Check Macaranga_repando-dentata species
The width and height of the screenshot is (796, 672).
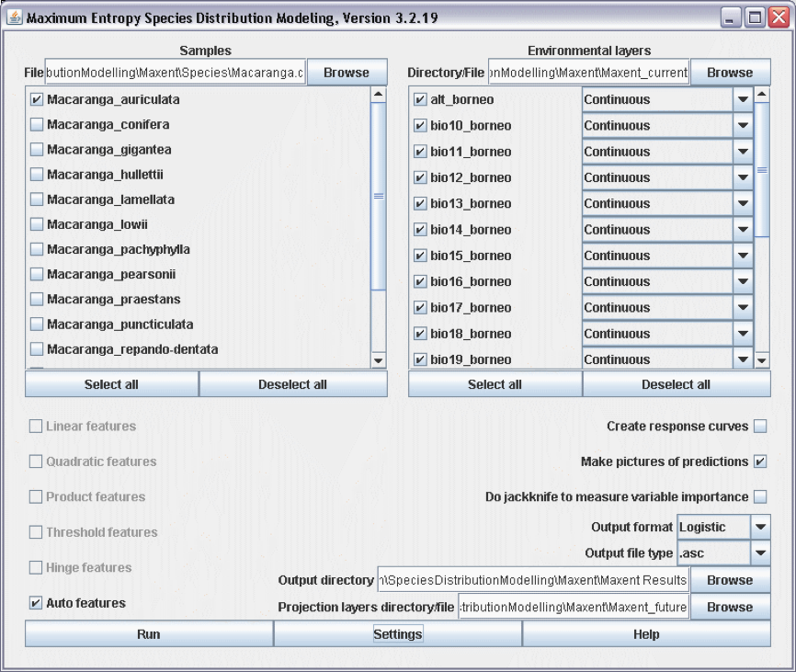tap(37, 348)
